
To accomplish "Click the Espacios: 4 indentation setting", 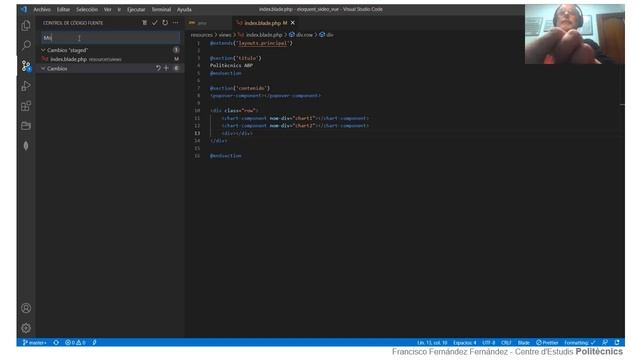I will coord(464,342).
